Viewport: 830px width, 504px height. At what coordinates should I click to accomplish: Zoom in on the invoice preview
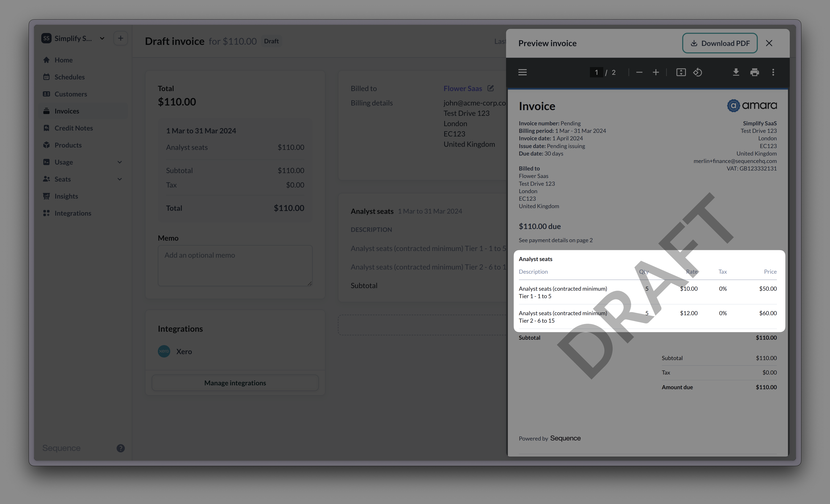(x=656, y=72)
